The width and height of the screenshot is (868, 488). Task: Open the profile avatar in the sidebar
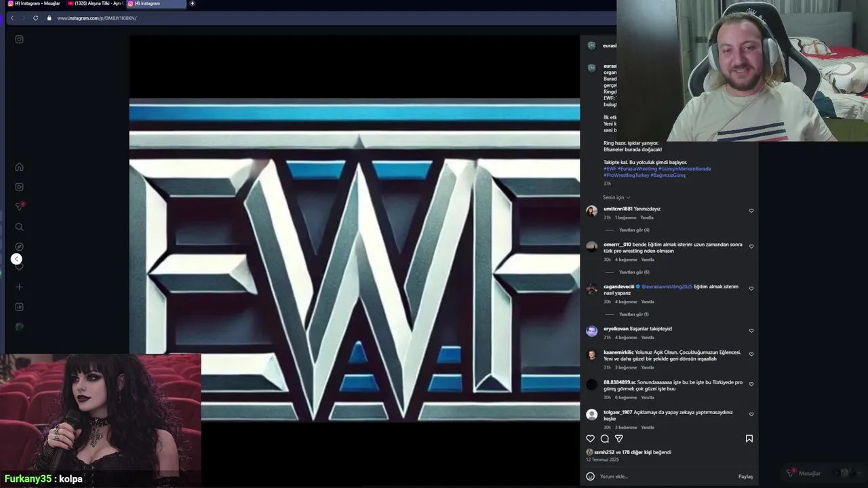pyautogui.click(x=19, y=327)
